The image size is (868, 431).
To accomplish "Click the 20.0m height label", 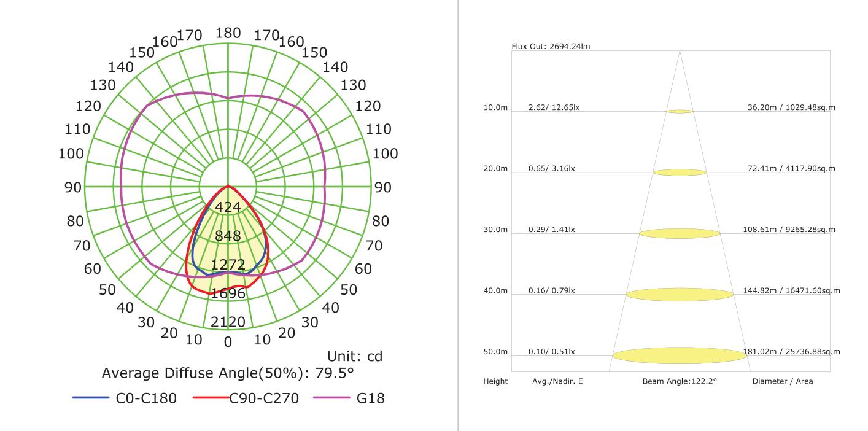I will click(495, 169).
